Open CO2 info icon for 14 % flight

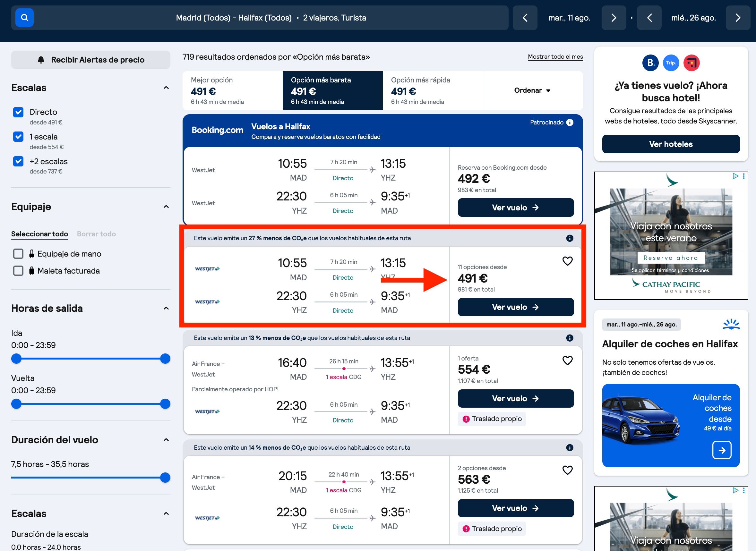point(570,448)
